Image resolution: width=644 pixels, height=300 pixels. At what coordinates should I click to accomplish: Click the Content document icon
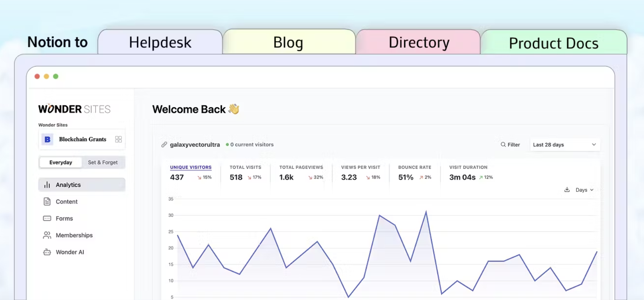click(x=47, y=202)
